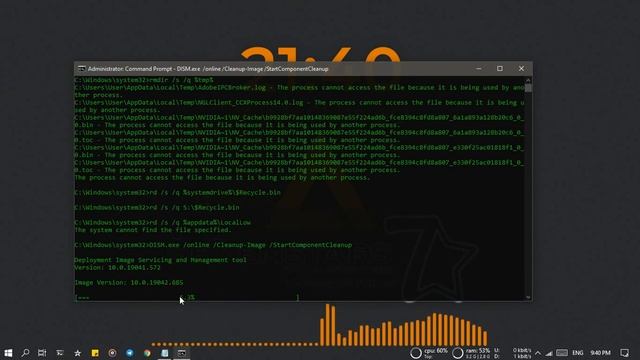Click the DISM progress bar line
This screenshot has height=360, width=640.
187,298
